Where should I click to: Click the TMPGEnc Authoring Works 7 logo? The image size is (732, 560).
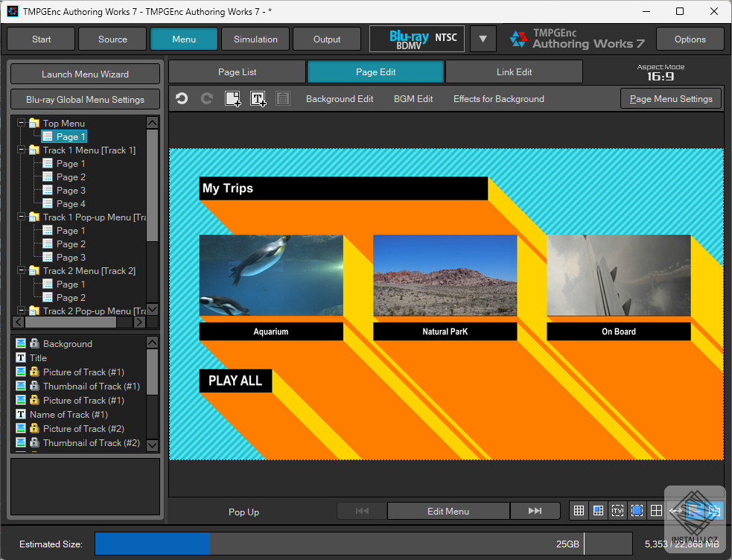576,39
